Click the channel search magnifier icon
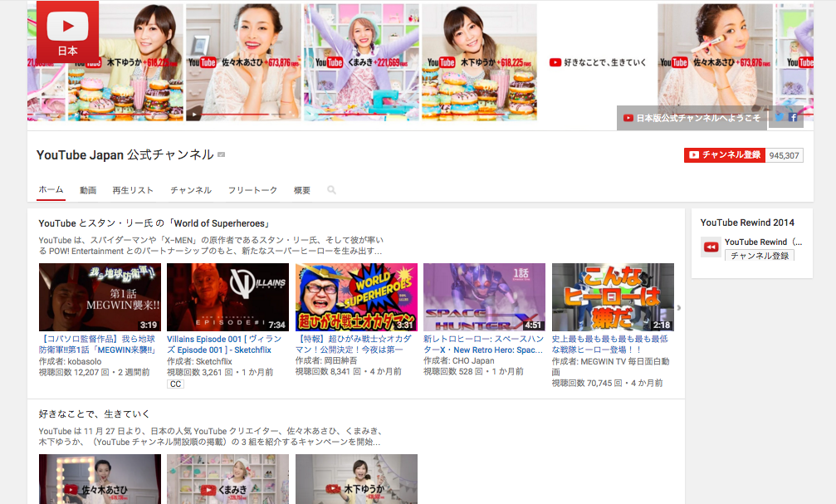The image size is (836, 504). (331, 190)
